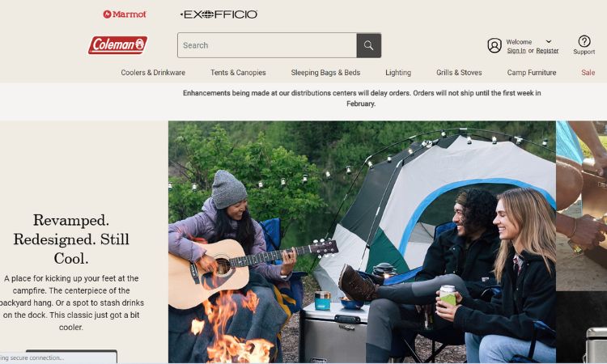Click the button below the cooler description
This screenshot has width=607, height=364.
[71, 356]
